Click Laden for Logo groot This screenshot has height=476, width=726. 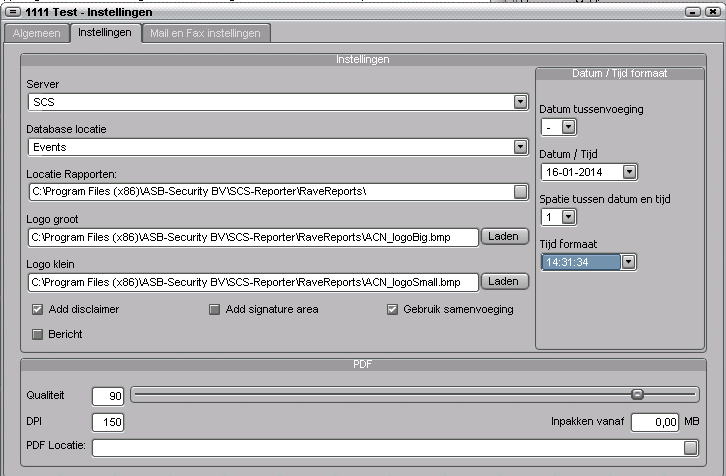pyautogui.click(x=505, y=237)
